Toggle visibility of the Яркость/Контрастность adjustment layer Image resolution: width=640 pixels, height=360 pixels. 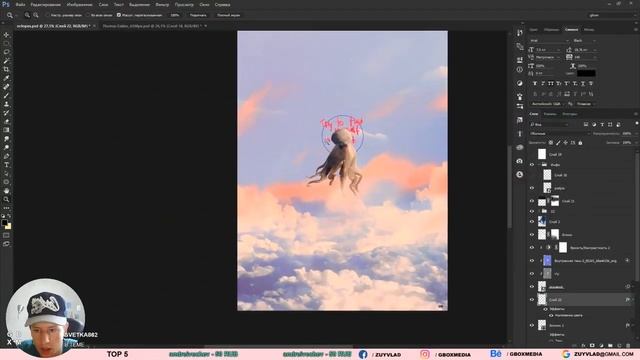[532, 248]
